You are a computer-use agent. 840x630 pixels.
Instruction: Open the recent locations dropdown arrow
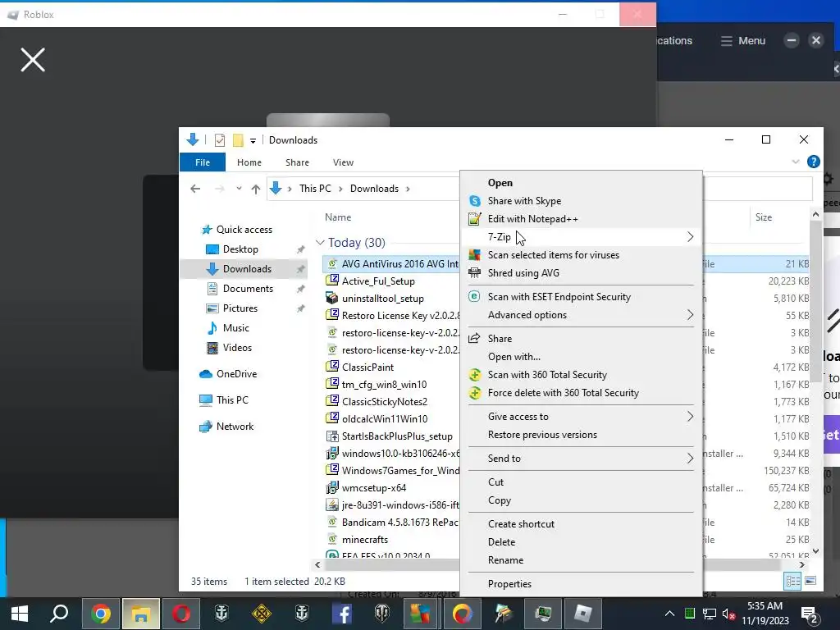[x=239, y=189]
